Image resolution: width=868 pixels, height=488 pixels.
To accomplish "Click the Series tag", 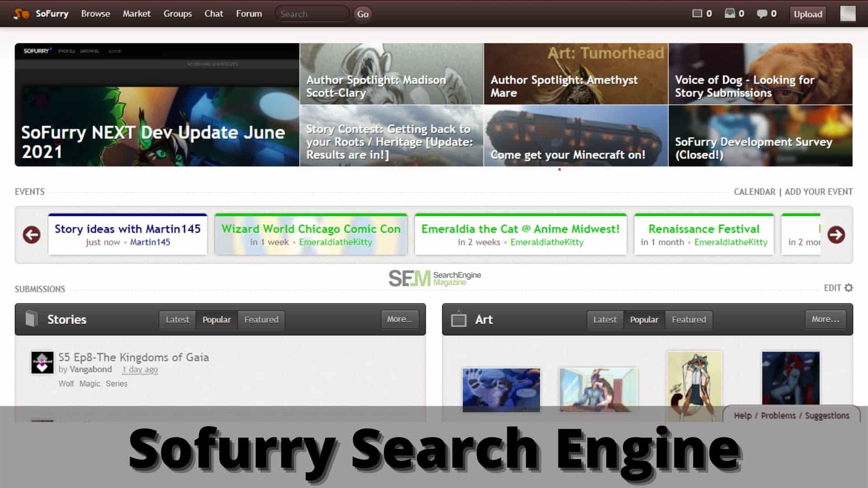I will tap(117, 384).
